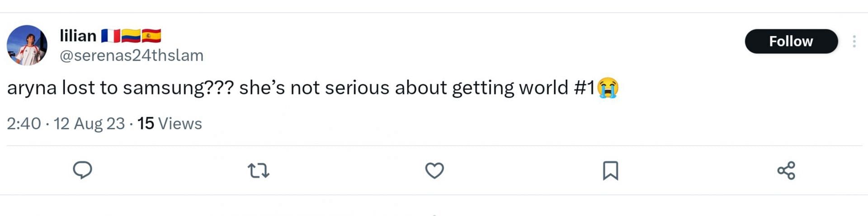Open the three-dot more options menu
The height and width of the screenshot is (216, 868).
pyautogui.click(x=854, y=42)
